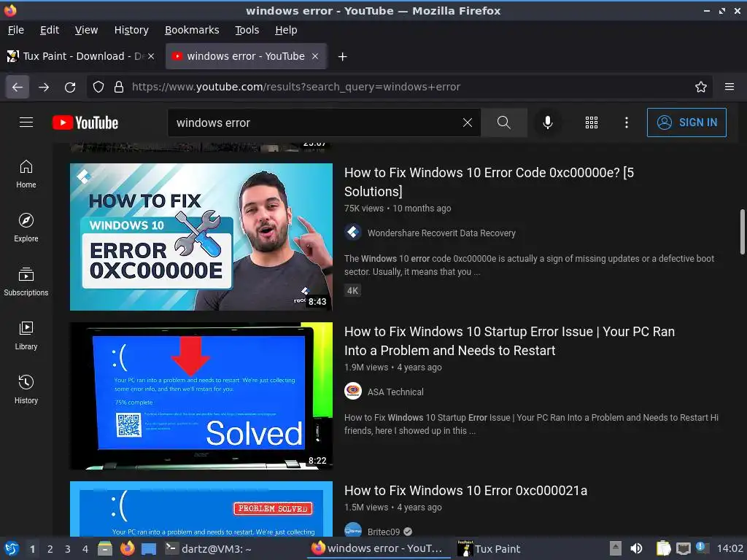Visit ASA Technical channel name
The width and height of the screenshot is (747, 560).
point(395,392)
